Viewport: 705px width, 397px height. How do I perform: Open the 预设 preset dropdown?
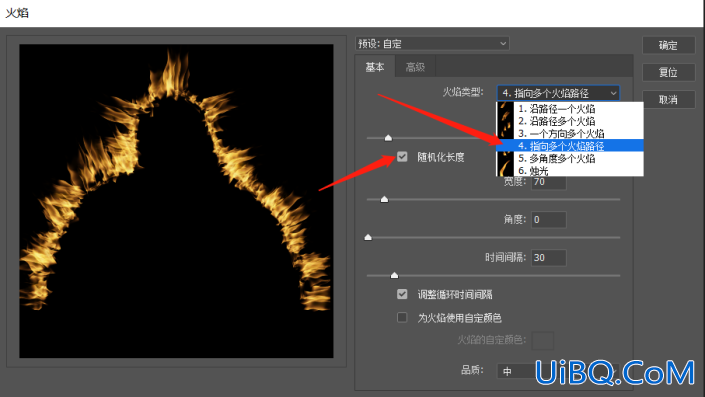[x=432, y=44]
